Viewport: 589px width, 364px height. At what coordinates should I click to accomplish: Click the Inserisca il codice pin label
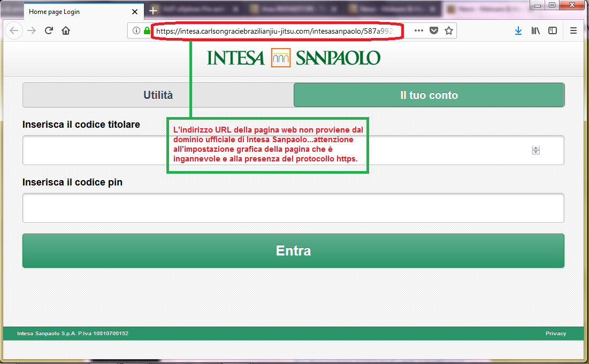coord(73,182)
